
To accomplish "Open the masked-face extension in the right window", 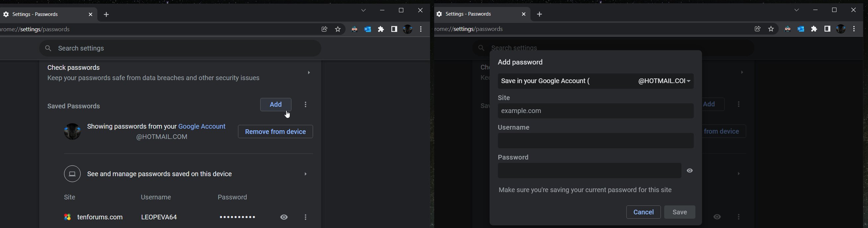I will [787, 29].
